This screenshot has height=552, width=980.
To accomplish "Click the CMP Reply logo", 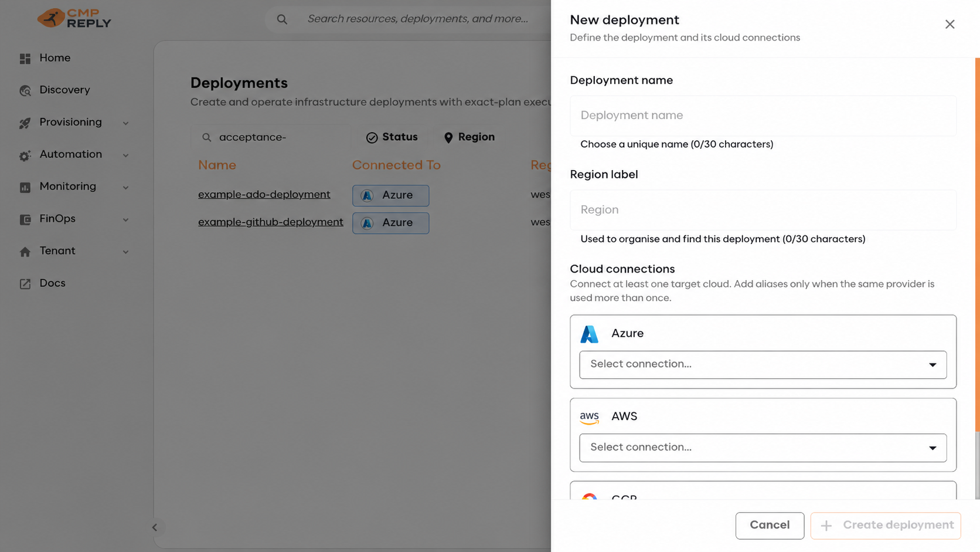I will pos(74,18).
